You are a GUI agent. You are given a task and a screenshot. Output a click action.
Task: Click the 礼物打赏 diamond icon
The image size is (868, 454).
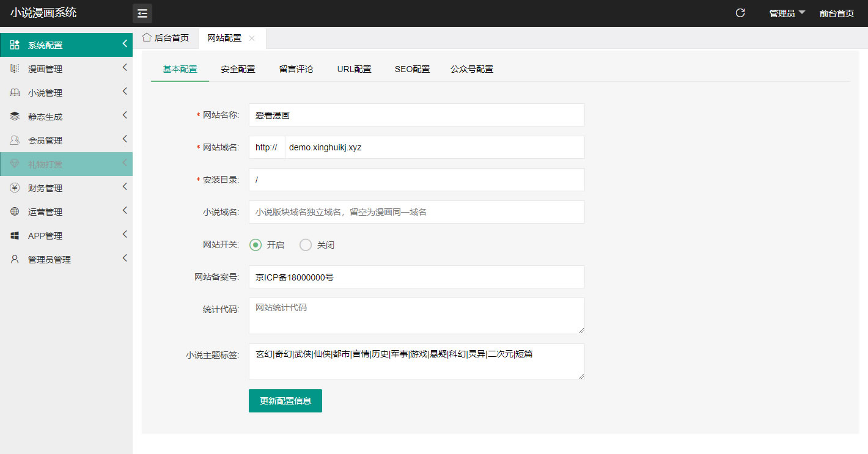[15, 164]
